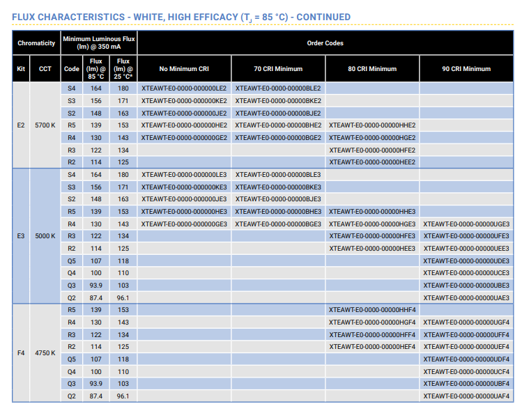Click order code XTEAWT-E0-0000-000000LE2
The width and height of the screenshot is (529, 420).
[x=184, y=88]
